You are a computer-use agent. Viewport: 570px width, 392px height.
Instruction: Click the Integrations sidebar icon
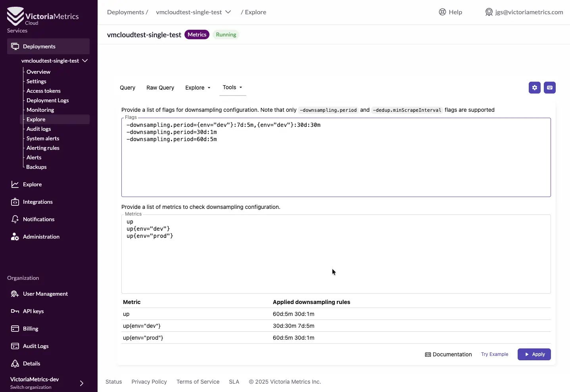point(15,202)
